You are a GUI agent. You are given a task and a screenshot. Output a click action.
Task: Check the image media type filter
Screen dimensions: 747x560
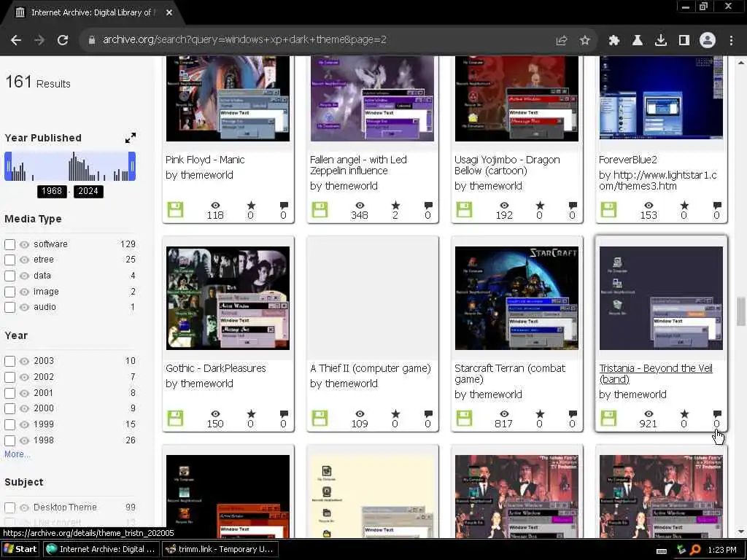10,292
